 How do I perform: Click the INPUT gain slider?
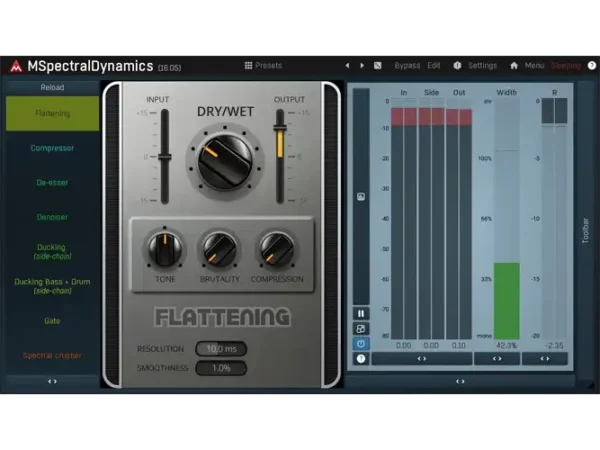pos(165,157)
